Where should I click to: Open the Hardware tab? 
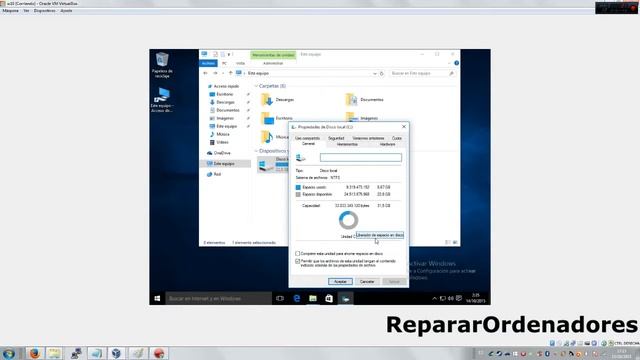coord(387,144)
